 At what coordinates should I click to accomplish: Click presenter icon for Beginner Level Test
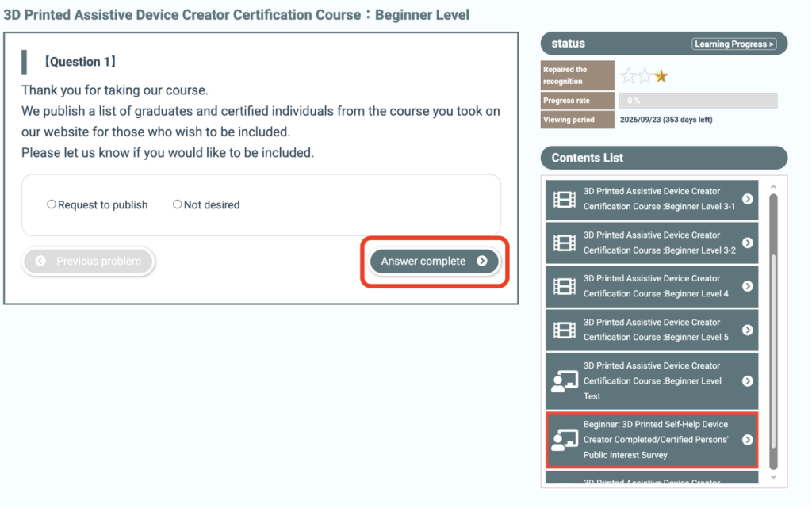[x=565, y=381]
